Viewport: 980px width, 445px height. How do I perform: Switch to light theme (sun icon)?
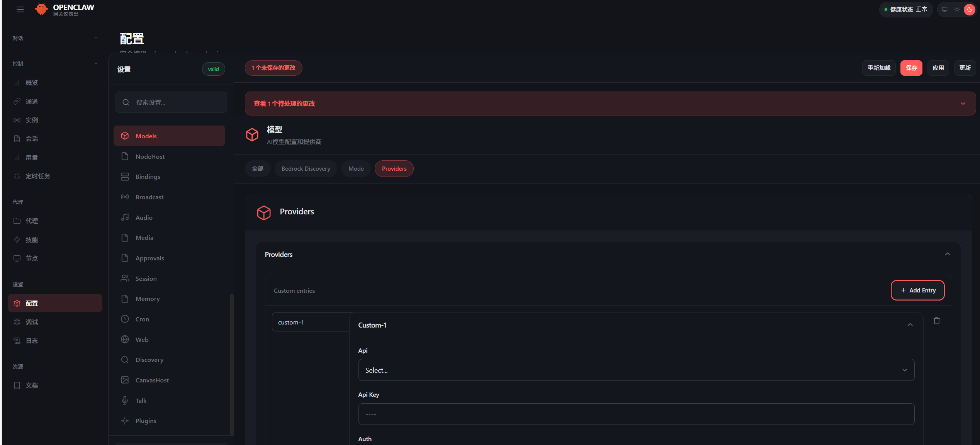pyautogui.click(x=957, y=9)
